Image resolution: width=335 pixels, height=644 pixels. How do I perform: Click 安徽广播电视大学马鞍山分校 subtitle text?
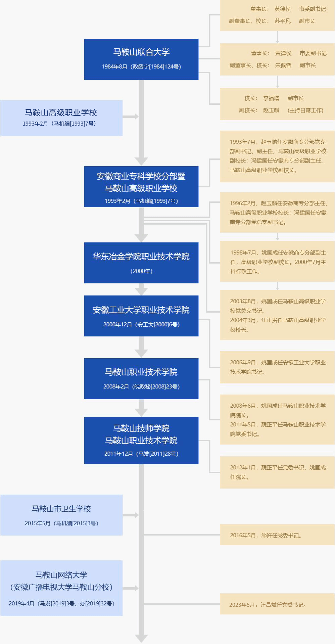coord(61,587)
